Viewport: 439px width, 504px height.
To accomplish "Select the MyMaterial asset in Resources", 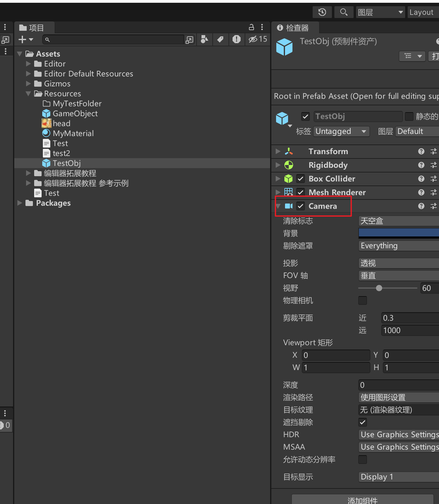I will 73,133.
